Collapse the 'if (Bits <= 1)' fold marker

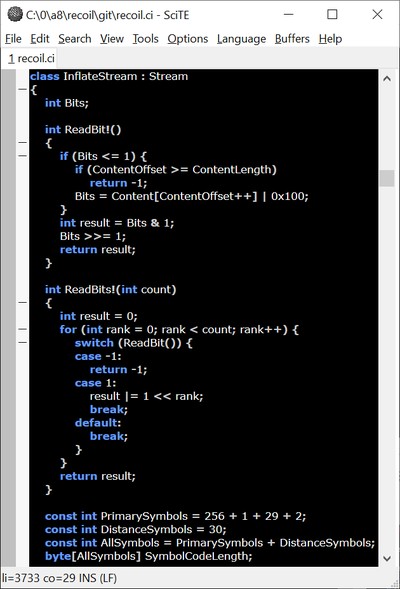[23, 156]
